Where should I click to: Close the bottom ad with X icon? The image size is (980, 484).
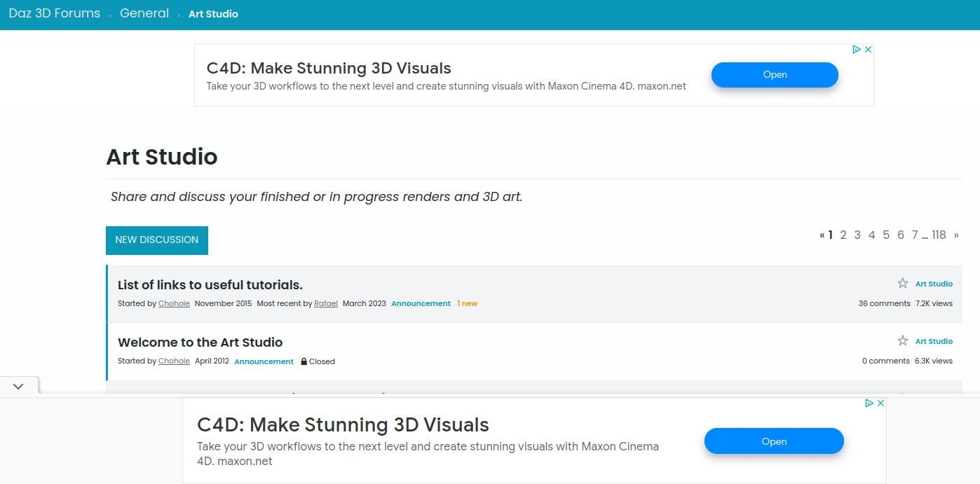pos(881,403)
